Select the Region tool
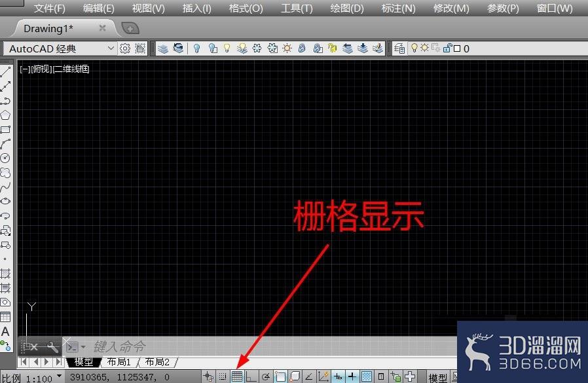 (5, 302)
